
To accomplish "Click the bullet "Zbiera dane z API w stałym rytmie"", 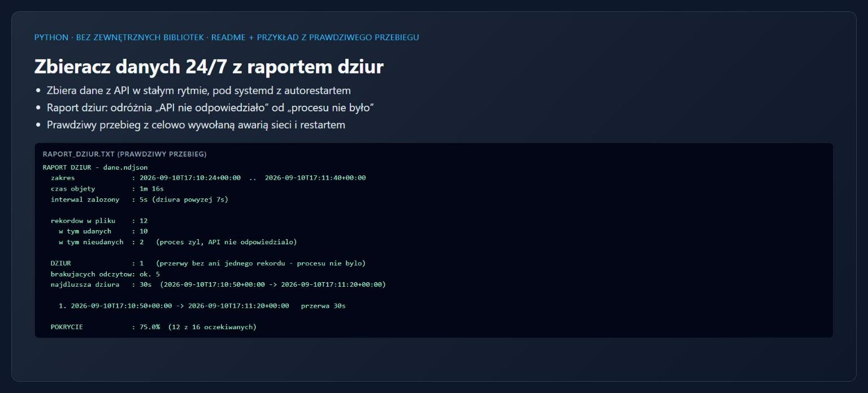I will coord(199,90).
